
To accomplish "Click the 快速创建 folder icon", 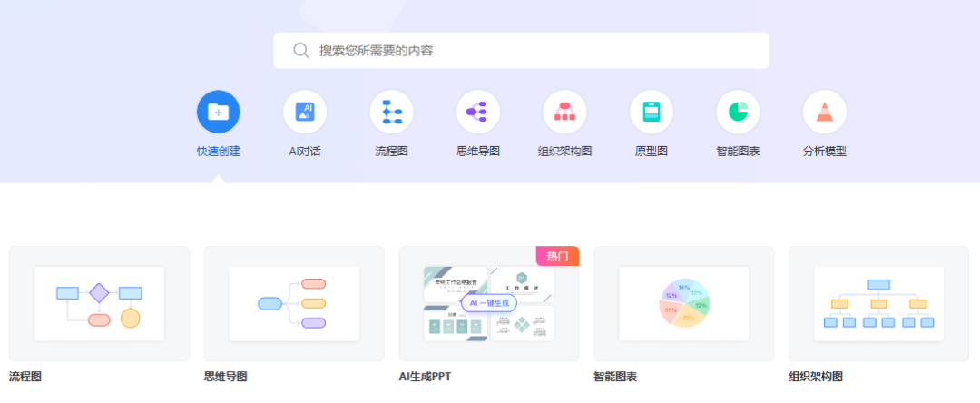I will [218, 113].
